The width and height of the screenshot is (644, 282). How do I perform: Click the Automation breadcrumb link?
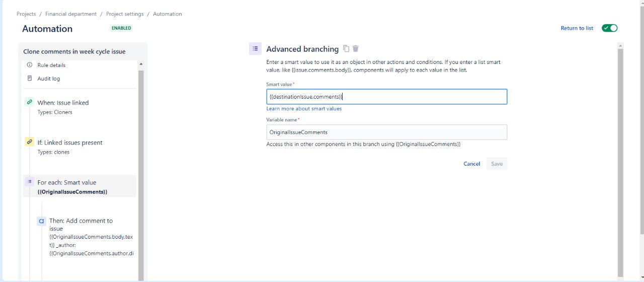(168, 14)
